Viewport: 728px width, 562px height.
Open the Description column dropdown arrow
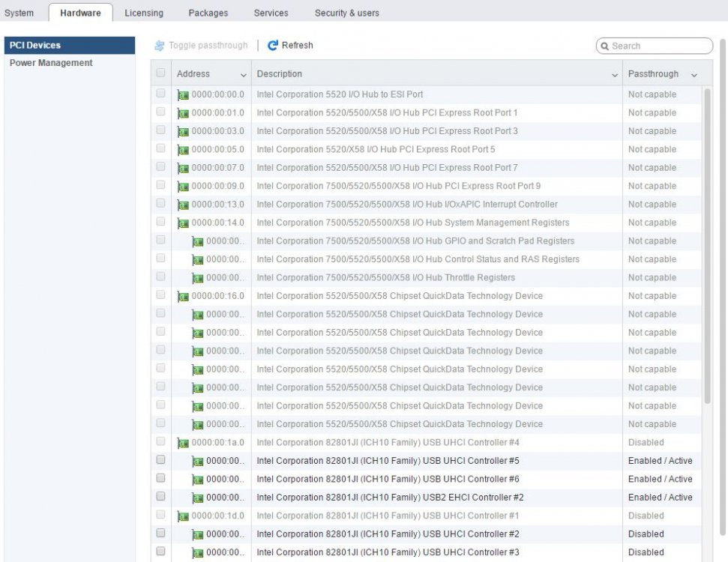point(615,75)
